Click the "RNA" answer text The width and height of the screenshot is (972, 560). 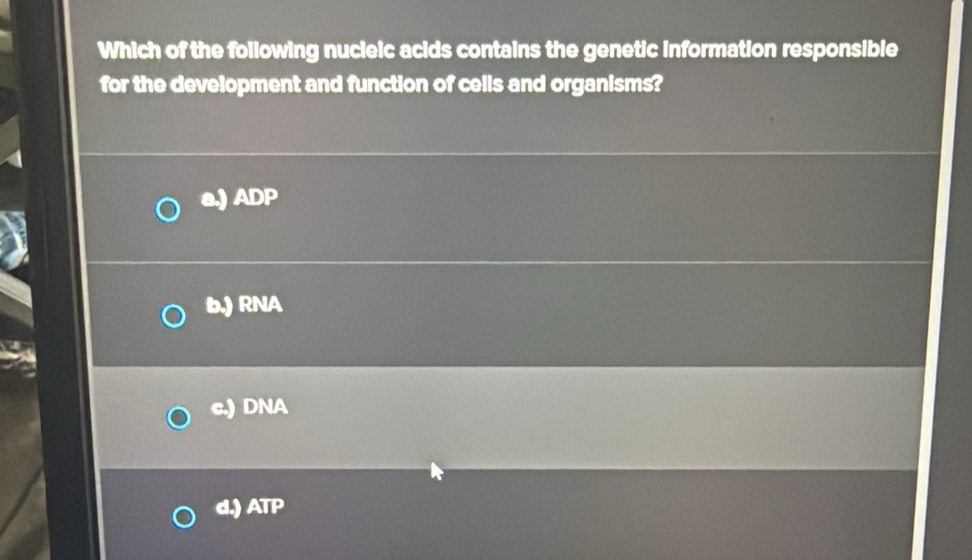click(261, 306)
